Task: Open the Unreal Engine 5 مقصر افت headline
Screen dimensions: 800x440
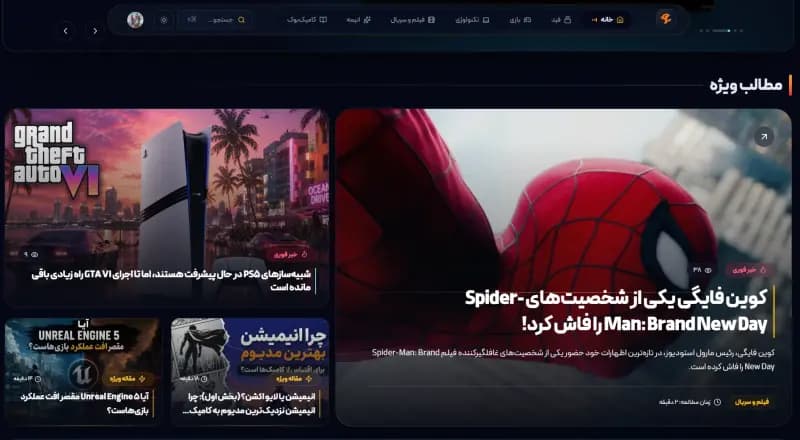Action: pyautogui.click(x=84, y=403)
